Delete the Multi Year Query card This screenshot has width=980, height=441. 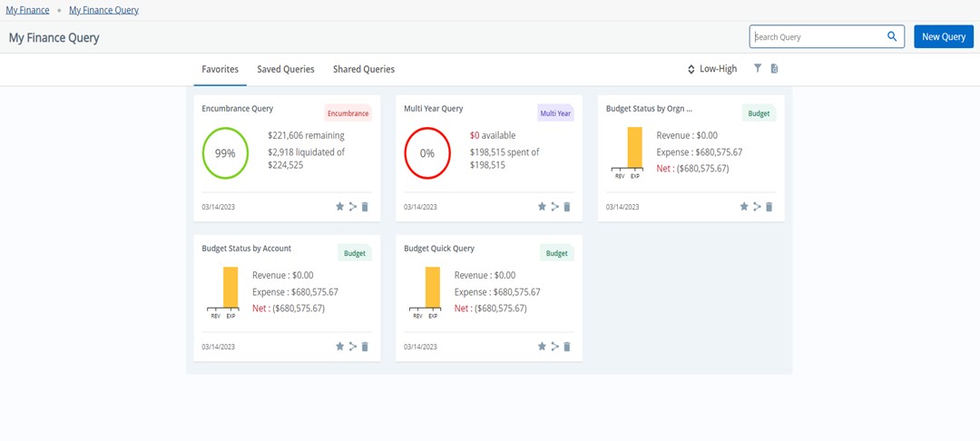point(567,207)
